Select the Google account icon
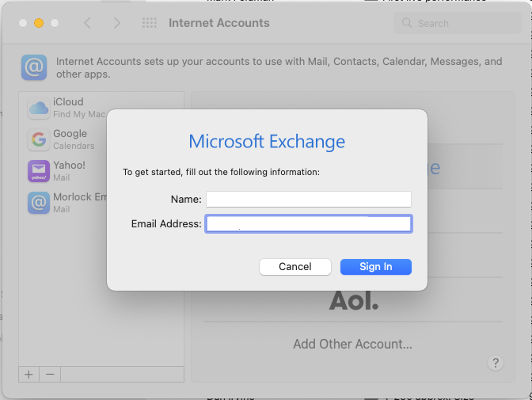Image resolution: width=532 pixels, height=400 pixels. 39,139
